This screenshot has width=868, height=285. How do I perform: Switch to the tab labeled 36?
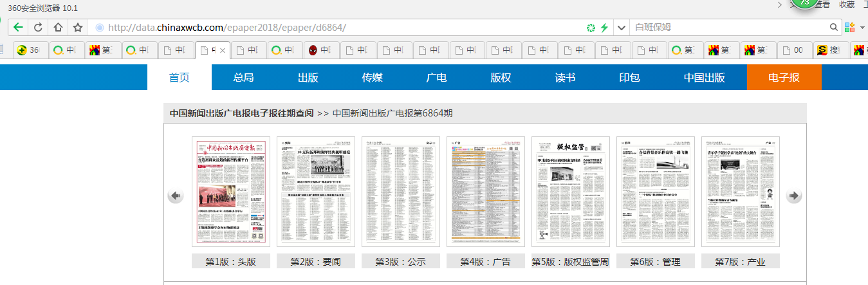[x=30, y=50]
